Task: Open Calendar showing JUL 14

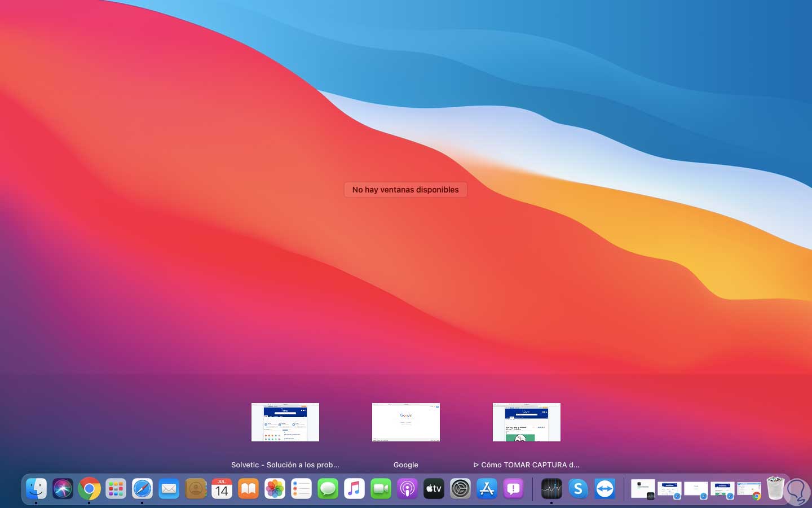Action: point(222,489)
